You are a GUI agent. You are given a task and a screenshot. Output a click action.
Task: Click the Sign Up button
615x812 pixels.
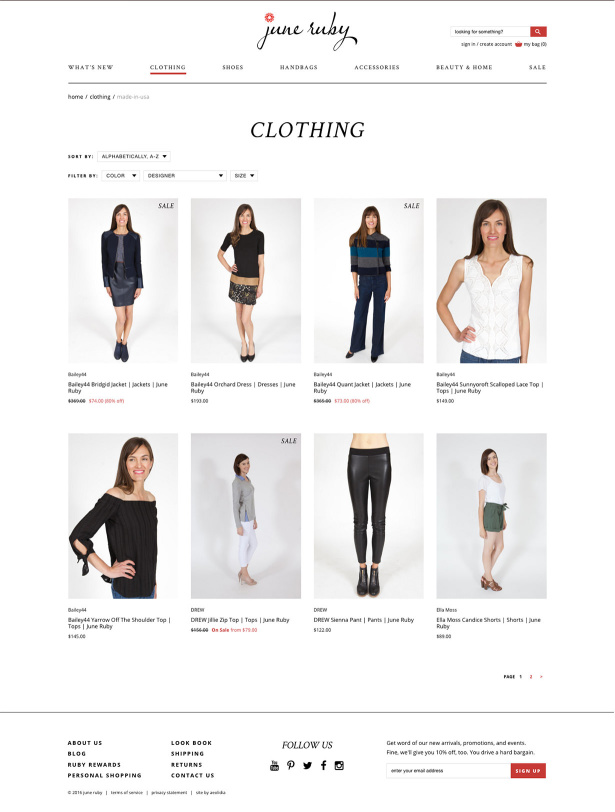[528, 771]
